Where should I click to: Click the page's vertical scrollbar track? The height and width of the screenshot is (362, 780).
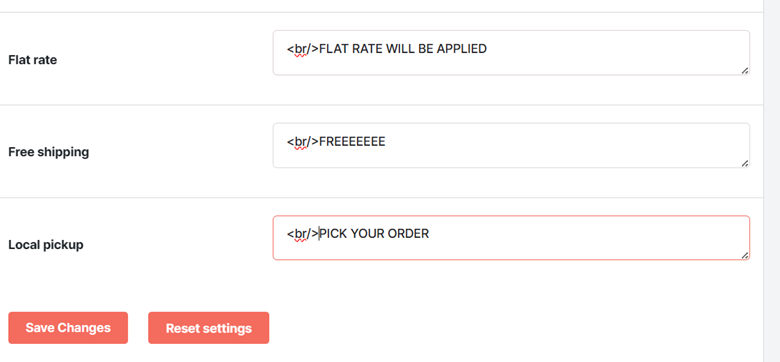click(772, 181)
